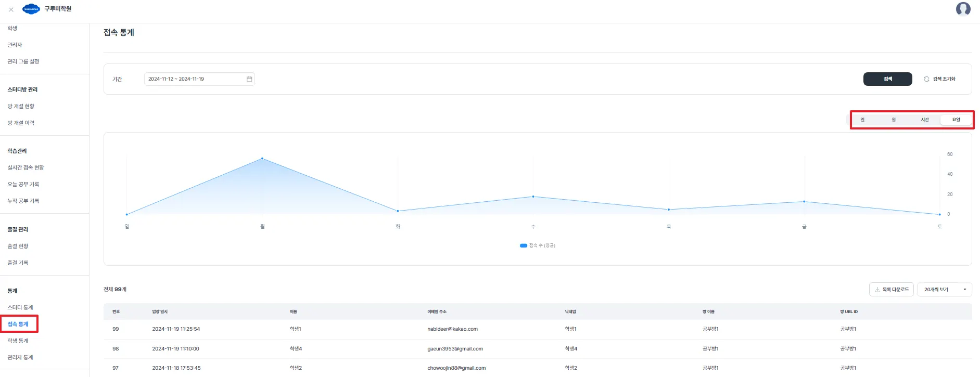Click the download icon on 목록 다운로드
Screen dimensions: 980x377
tap(877, 290)
